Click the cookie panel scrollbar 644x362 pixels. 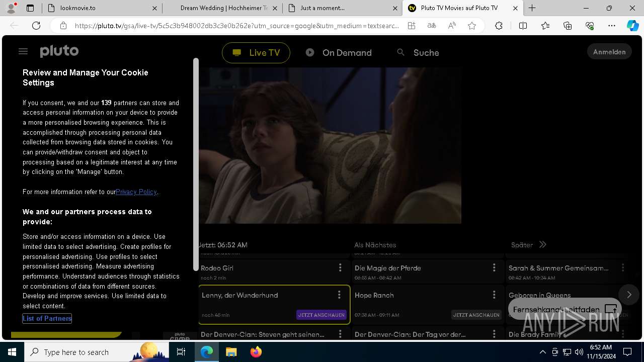[x=196, y=164]
